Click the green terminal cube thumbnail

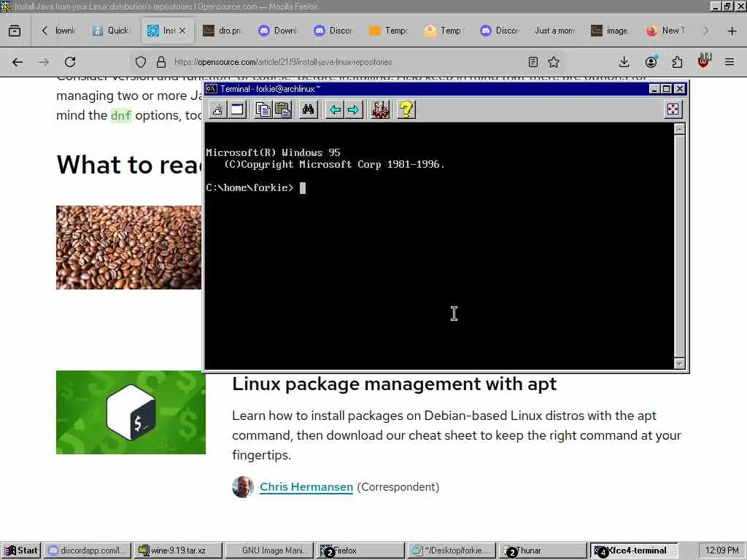tap(131, 413)
